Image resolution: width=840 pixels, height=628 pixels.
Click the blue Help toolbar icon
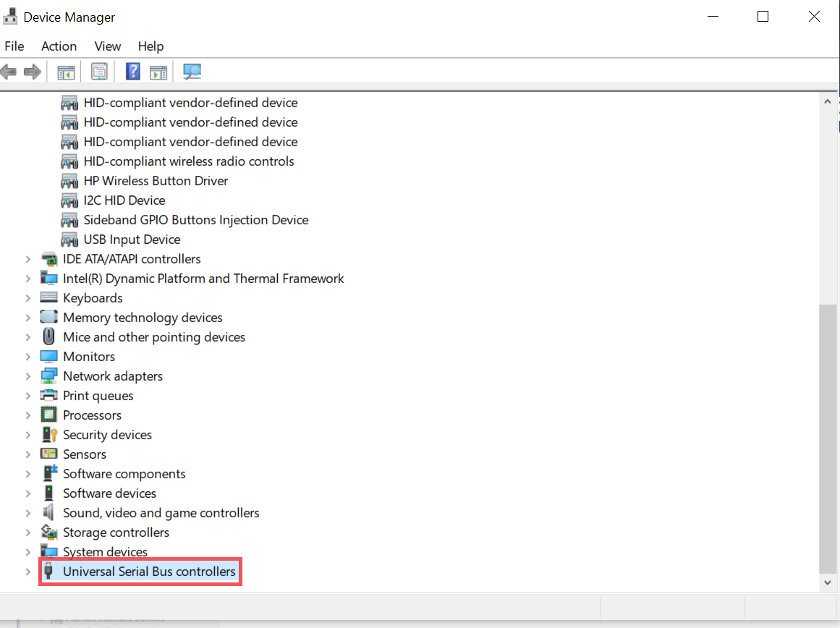tap(133, 72)
